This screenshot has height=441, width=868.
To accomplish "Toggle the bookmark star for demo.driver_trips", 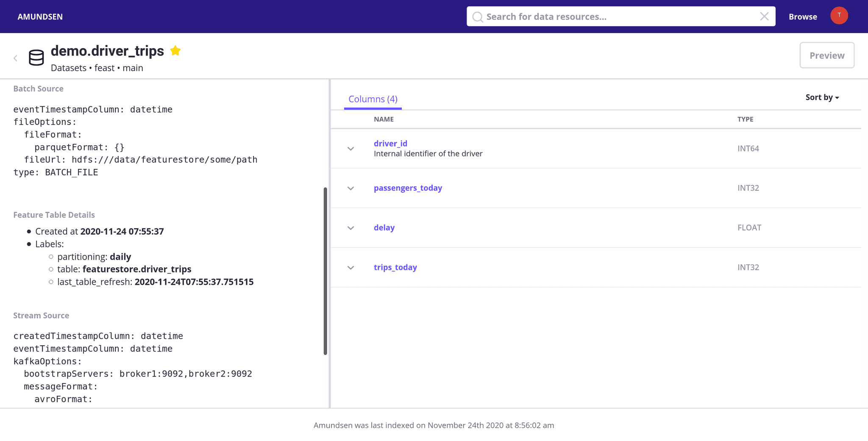I will pos(175,51).
